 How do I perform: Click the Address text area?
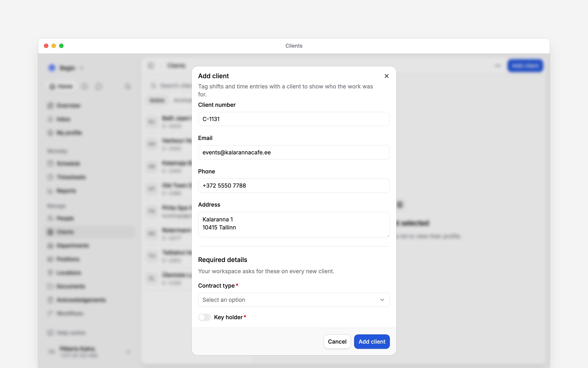point(294,224)
